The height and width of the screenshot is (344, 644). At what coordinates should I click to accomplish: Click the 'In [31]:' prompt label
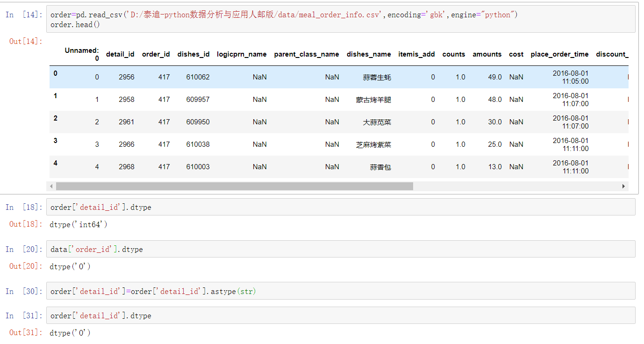[x=24, y=315]
